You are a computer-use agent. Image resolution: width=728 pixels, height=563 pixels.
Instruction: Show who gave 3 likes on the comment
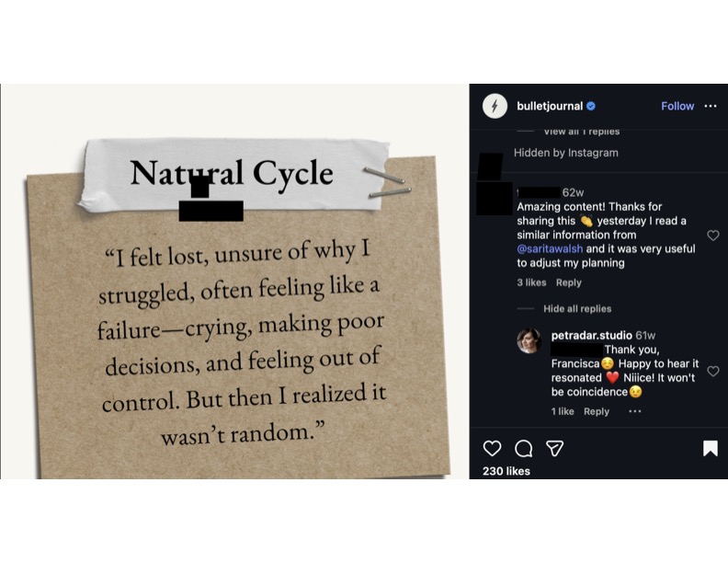531,282
